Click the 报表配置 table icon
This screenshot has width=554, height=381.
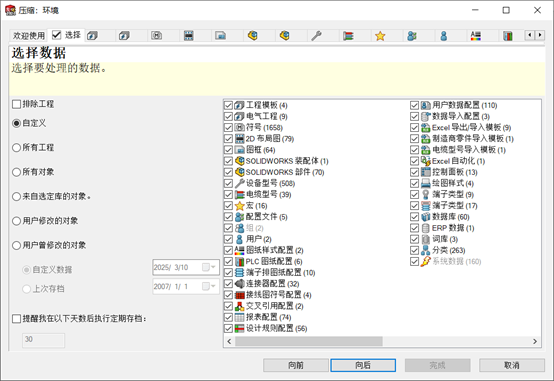click(x=240, y=317)
